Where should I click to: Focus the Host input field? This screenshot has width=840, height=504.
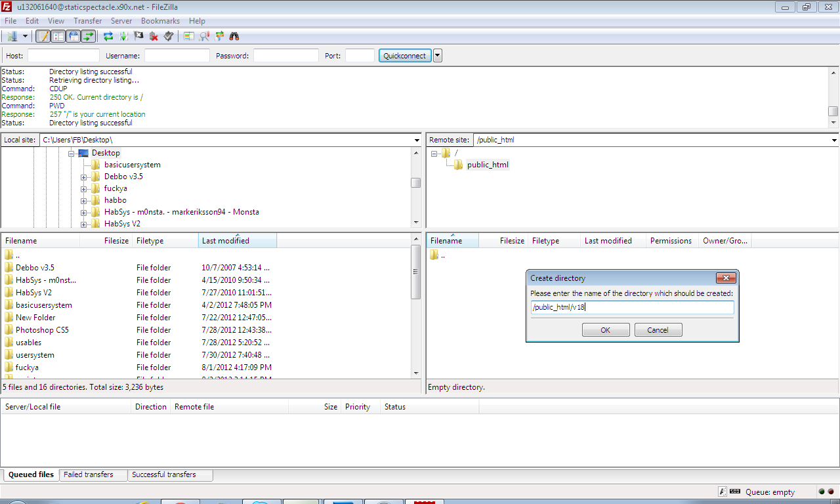pos(64,56)
